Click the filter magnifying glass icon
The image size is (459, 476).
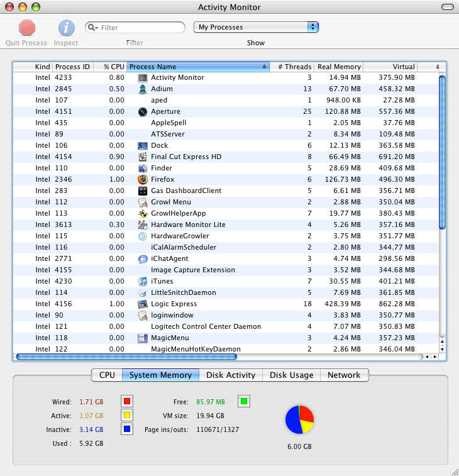(x=92, y=28)
